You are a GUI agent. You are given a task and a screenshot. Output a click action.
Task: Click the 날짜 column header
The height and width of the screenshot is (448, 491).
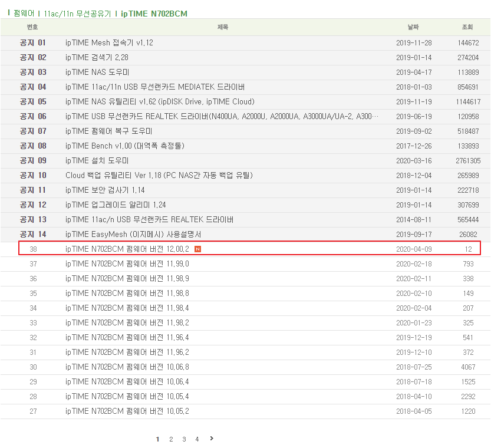click(x=413, y=27)
